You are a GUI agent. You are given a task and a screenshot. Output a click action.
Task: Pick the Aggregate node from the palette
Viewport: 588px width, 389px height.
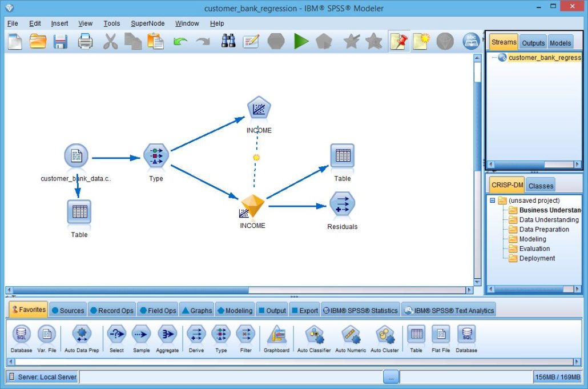point(167,338)
